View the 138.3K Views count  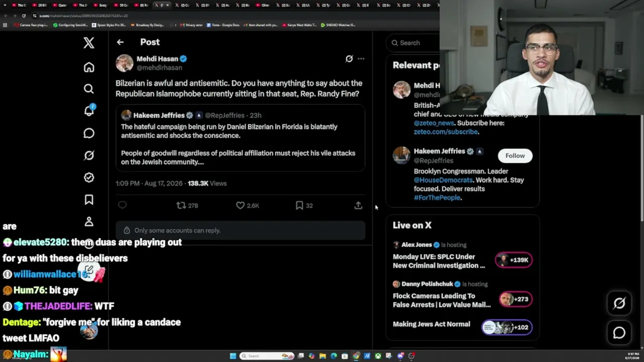[207, 184]
